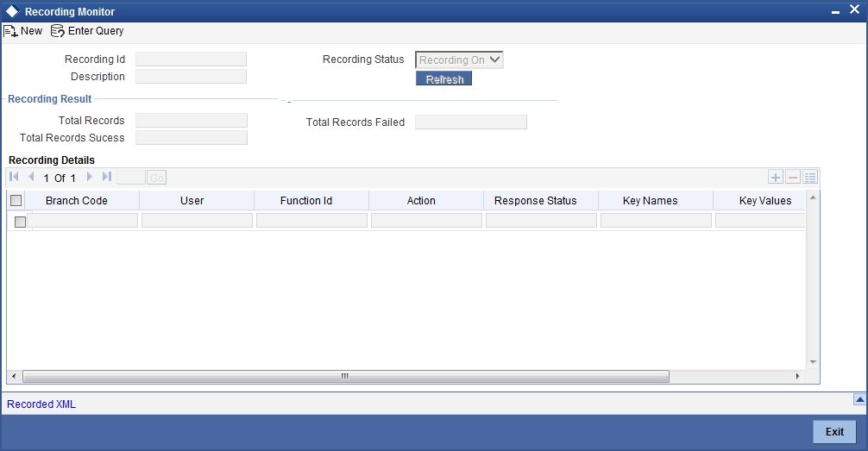Click the diamond logo in the title bar
Viewport: 868px width, 451px height.
11,11
